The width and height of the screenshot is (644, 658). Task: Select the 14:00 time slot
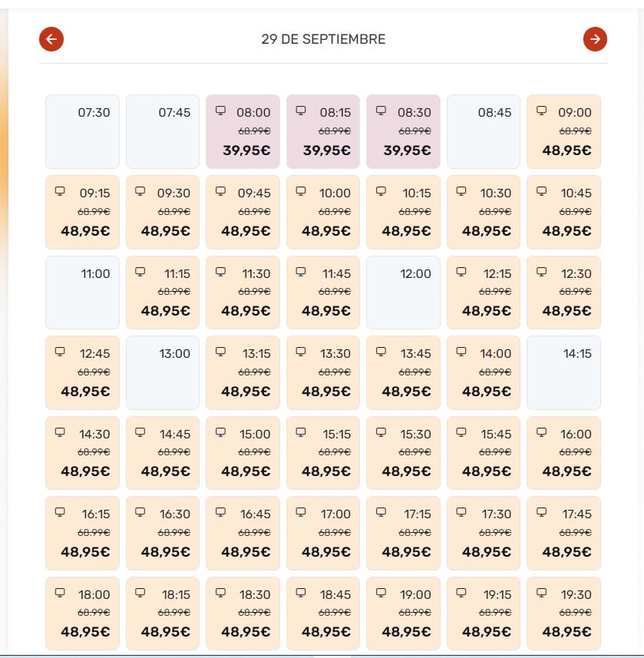(484, 372)
